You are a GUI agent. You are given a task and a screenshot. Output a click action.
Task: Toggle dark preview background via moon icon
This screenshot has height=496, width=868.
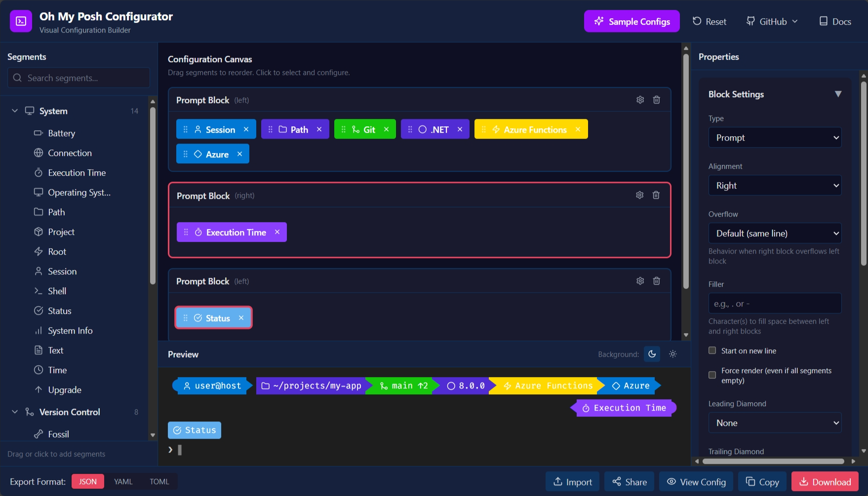(652, 354)
